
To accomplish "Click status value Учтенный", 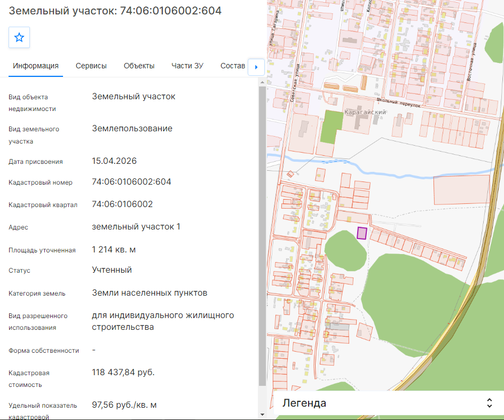I will [112, 270].
